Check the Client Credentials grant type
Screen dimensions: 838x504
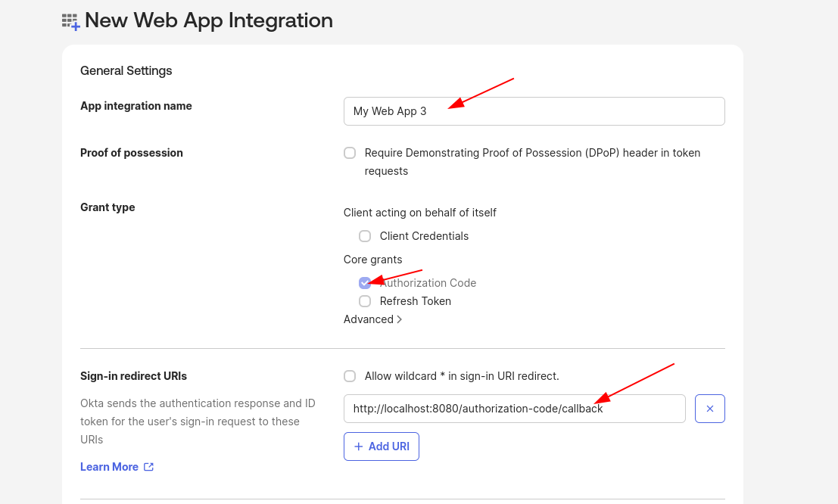point(365,236)
